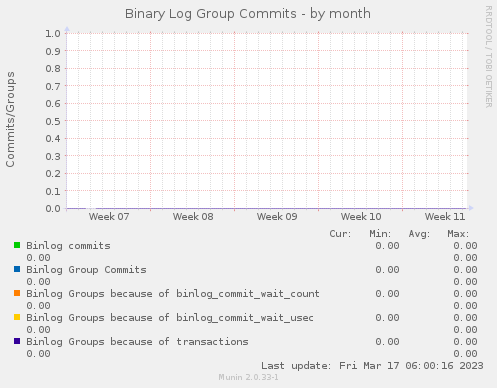Click the orange binlog_commit_wait_count legend swatch

point(17,293)
